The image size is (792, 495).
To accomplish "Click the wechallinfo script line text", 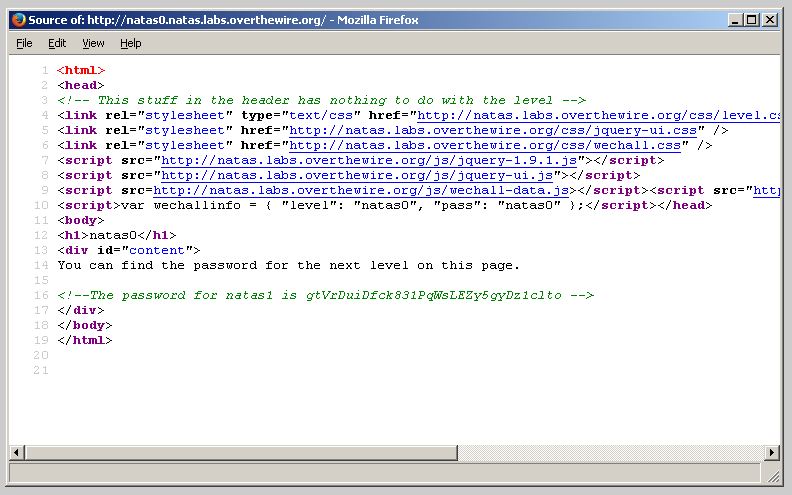I will 345,205.
